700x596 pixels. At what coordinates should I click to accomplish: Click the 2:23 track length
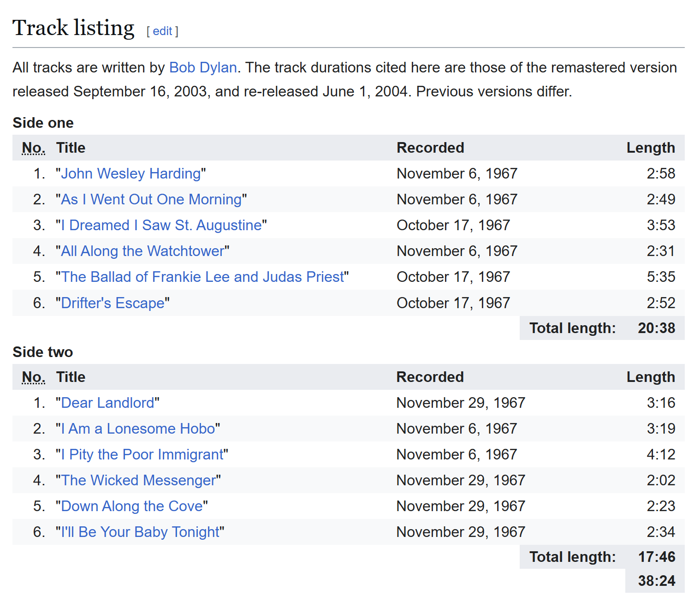click(x=661, y=506)
